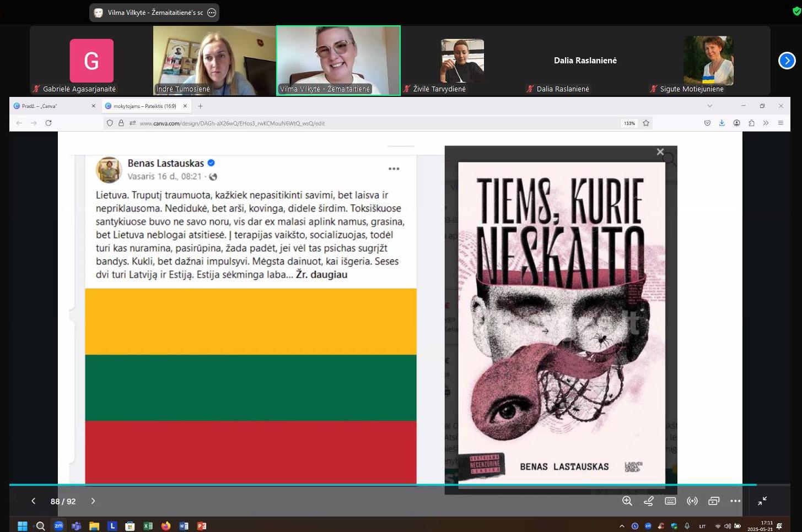Open the three-dot menu on Facebook post
The width and height of the screenshot is (802, 532).
coord(394,169)
